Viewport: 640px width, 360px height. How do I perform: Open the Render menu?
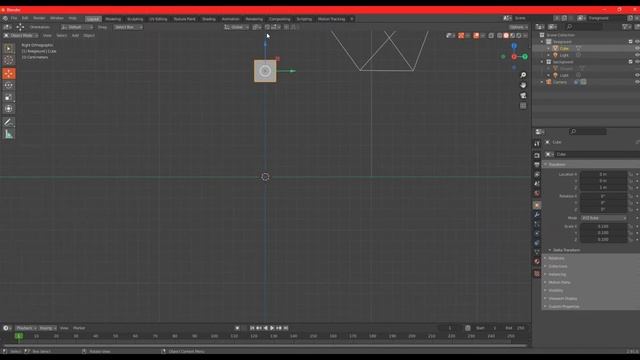tap(39, 18)
